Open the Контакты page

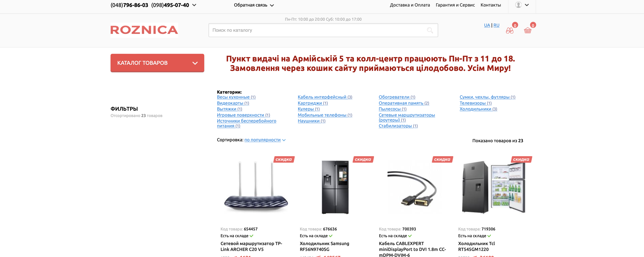490,5
